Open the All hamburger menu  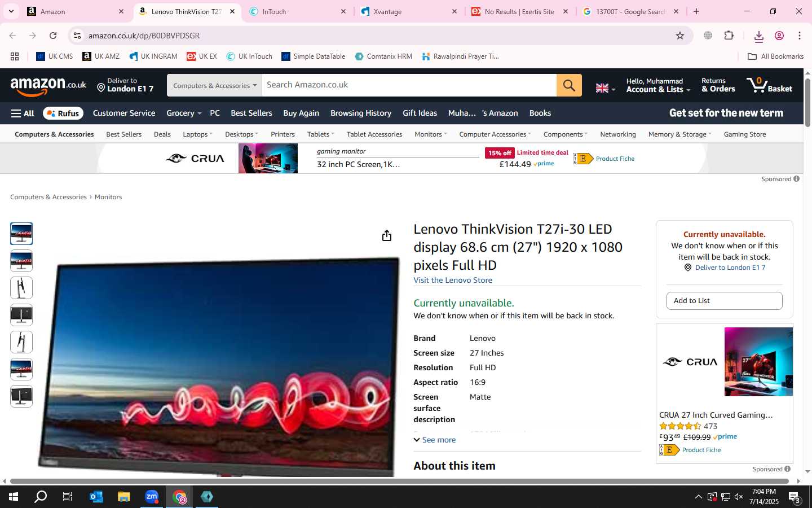[23, 113]
